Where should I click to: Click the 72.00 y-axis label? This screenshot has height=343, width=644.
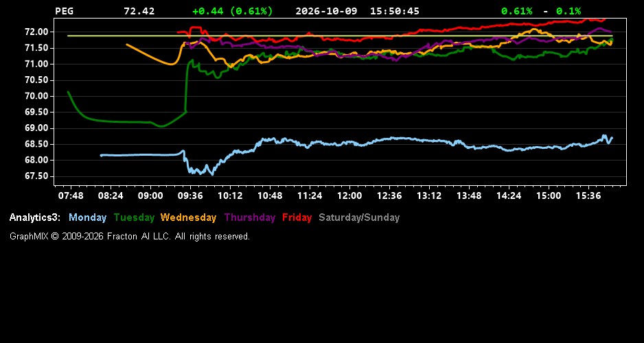click(x=38, y=32)
